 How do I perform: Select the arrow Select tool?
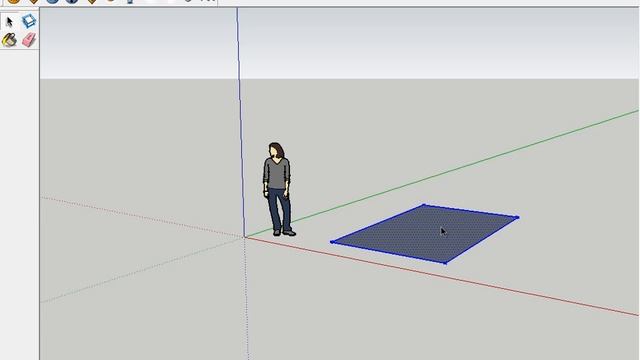click(9, 21)
